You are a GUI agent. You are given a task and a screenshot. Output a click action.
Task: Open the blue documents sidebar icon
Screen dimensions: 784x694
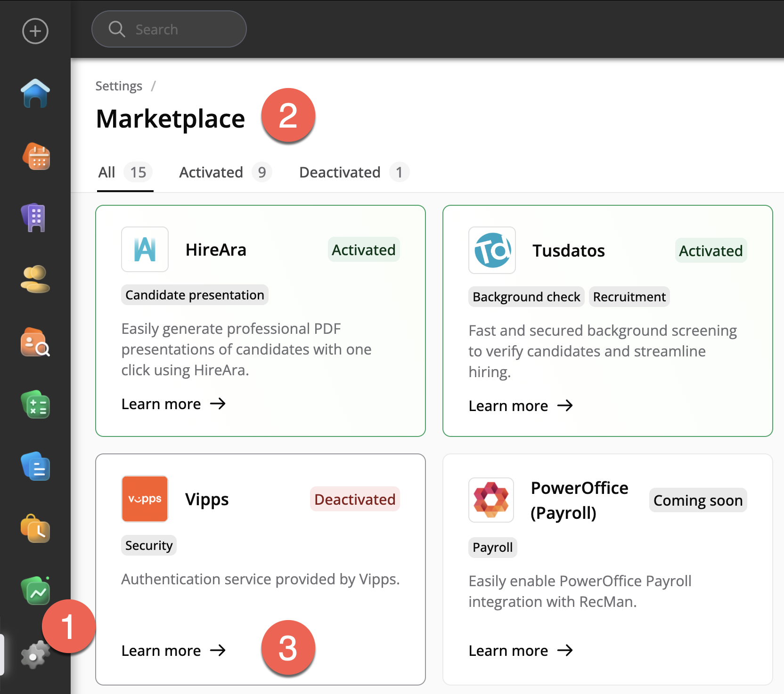35,467
